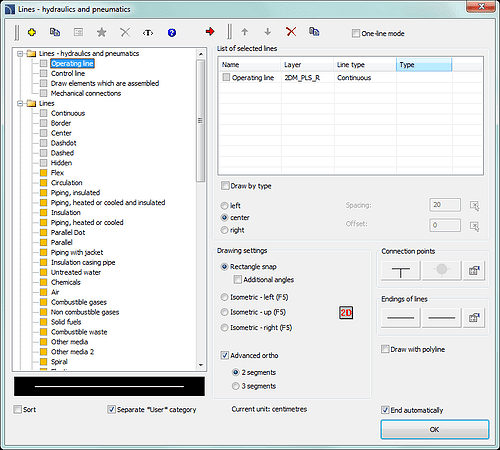The height and width of the screenshot is (450, 500).
Task: Click the star favorites icon in toolbar
Action: pos(101,32)
